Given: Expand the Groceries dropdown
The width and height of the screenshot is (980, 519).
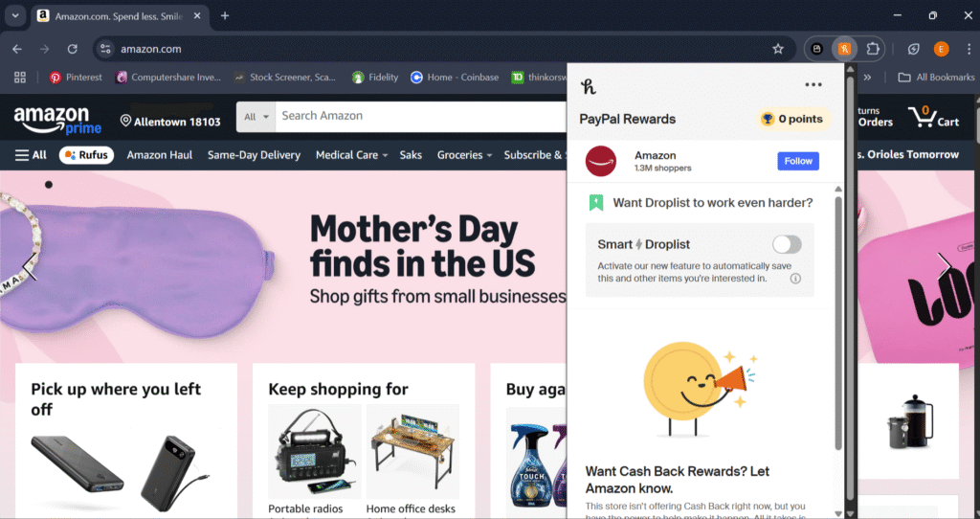Looking at the screenshot, I should tap(464, 155).
